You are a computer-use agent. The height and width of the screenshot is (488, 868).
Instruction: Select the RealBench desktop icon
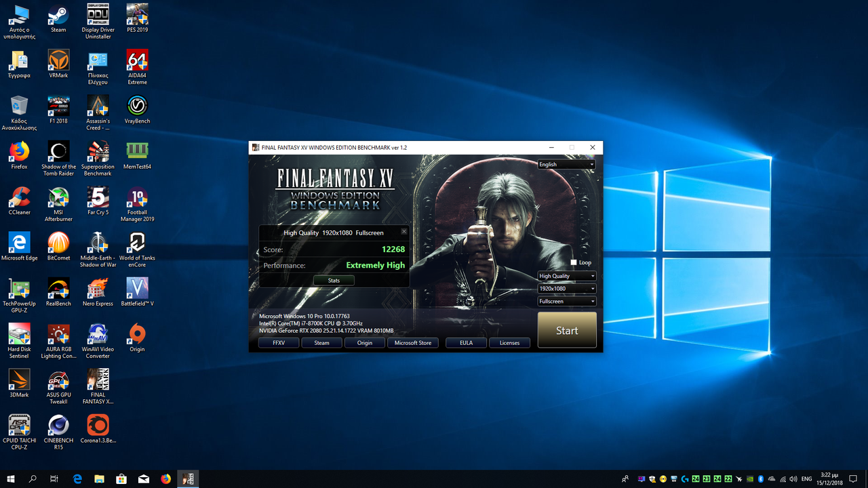tap(58, 291)
